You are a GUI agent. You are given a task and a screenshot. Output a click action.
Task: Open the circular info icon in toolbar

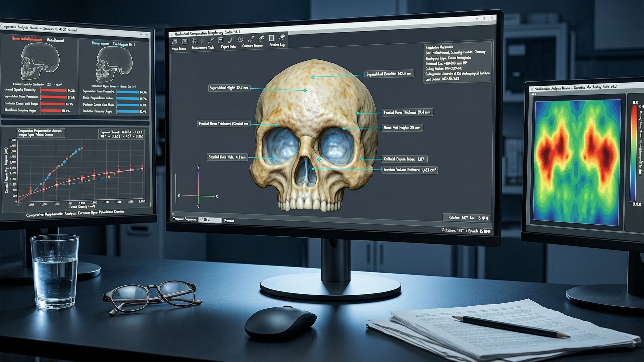[x=240, y=39]
